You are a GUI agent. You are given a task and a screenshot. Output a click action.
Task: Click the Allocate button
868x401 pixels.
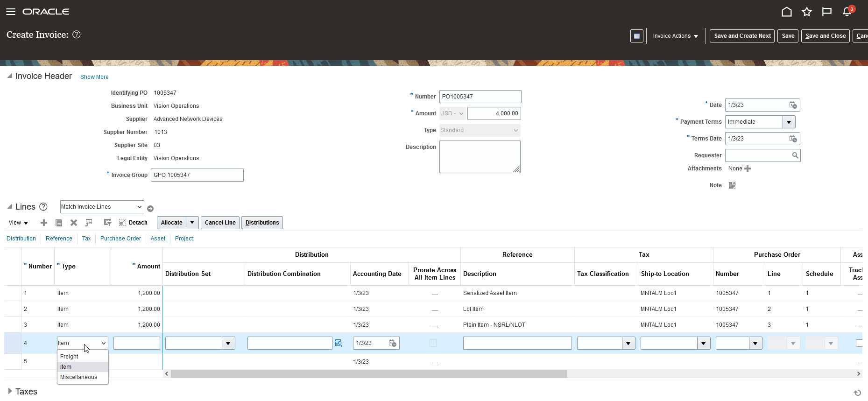click(x=171, y=223)
